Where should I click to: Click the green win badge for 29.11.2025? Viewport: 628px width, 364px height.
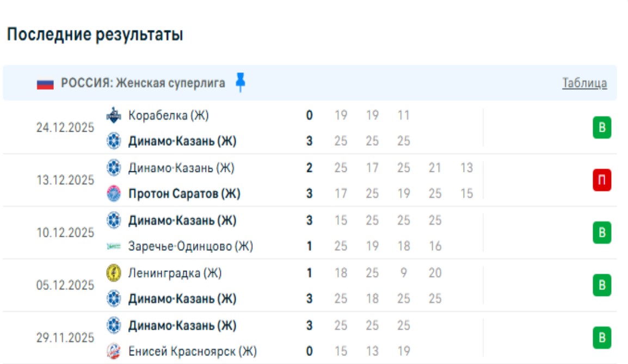point(602,338)
